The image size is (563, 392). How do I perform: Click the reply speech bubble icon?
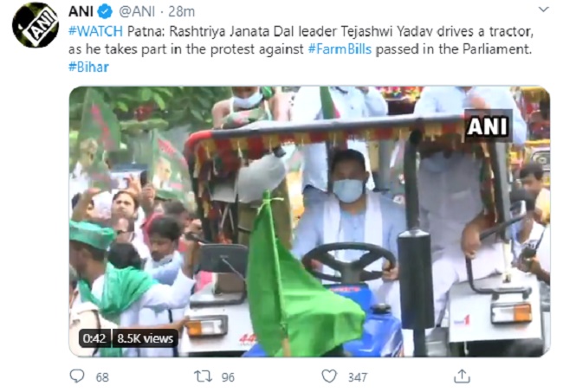point(77,376)
